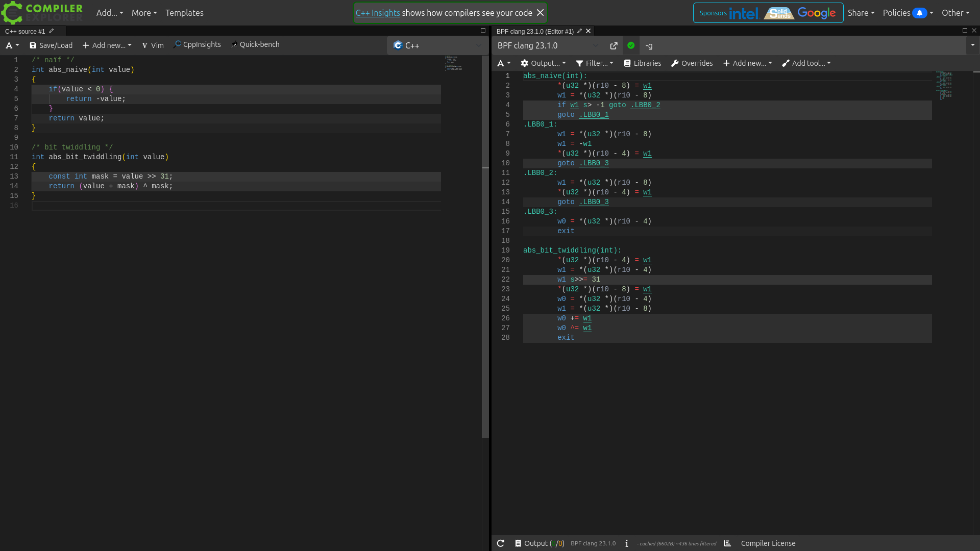Open the C++ language selector
This screenshot has width=980, height=551.
click(437, 45)
